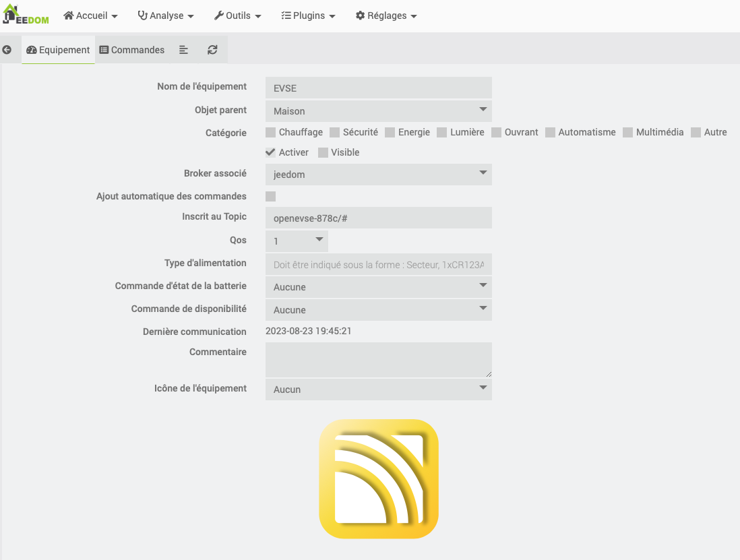
Task: Open the Qos dropdown
Action: click(x=297, y=241)
